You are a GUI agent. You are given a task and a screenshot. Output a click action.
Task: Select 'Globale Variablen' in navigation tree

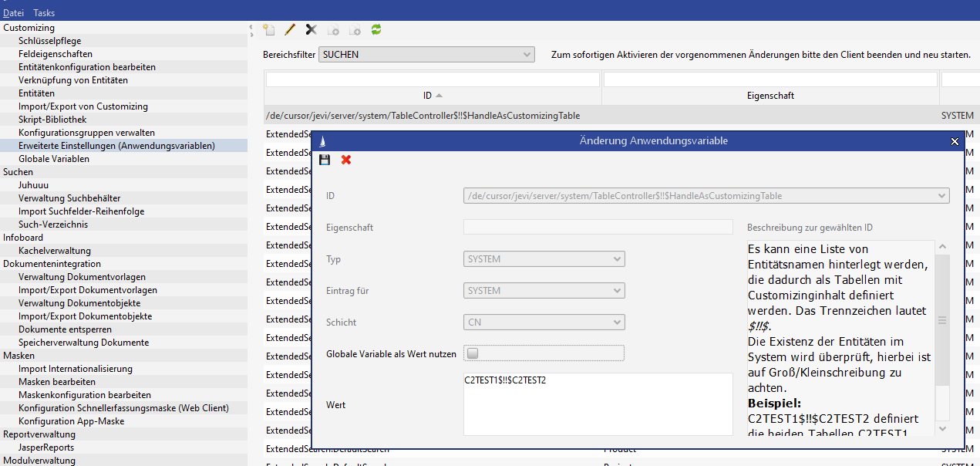tap(54, 159)
